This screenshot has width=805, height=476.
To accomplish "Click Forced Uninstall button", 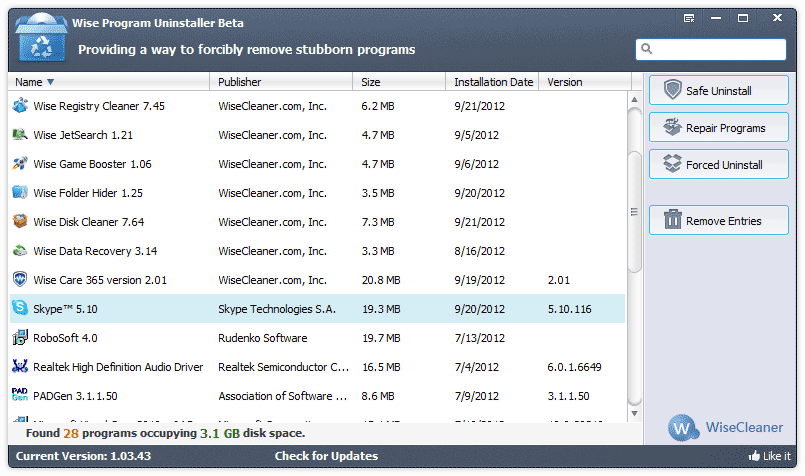I will tap(719, 164).
